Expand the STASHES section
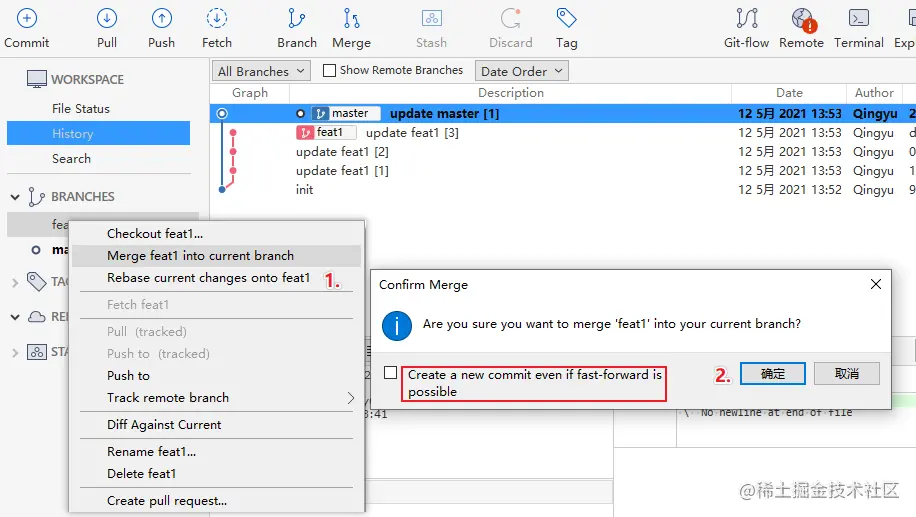 [15, 352]
